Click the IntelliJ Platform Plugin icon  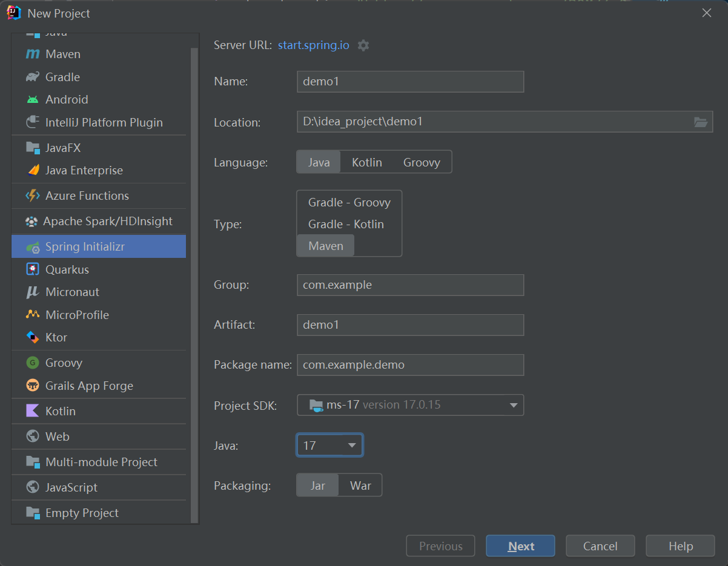coord(33,122)
